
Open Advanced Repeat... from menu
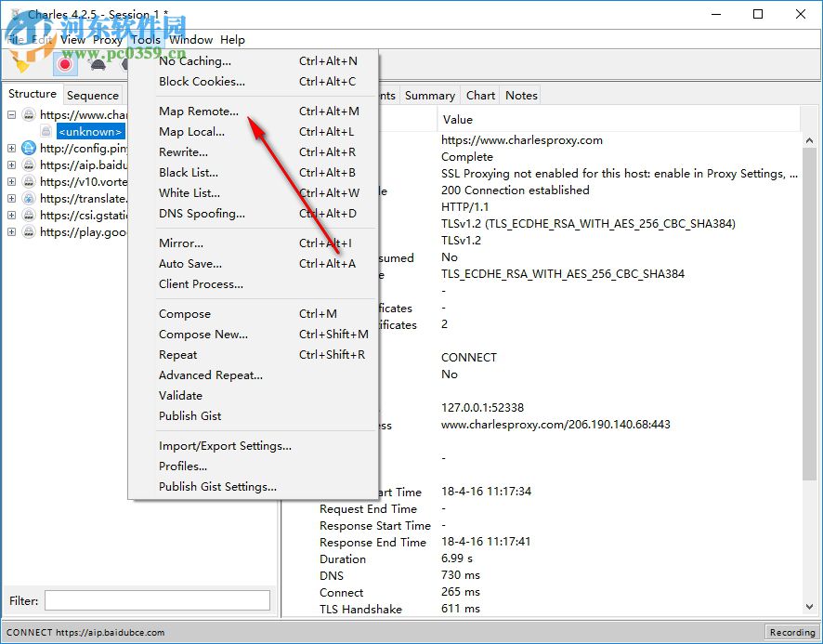point(253,375)
